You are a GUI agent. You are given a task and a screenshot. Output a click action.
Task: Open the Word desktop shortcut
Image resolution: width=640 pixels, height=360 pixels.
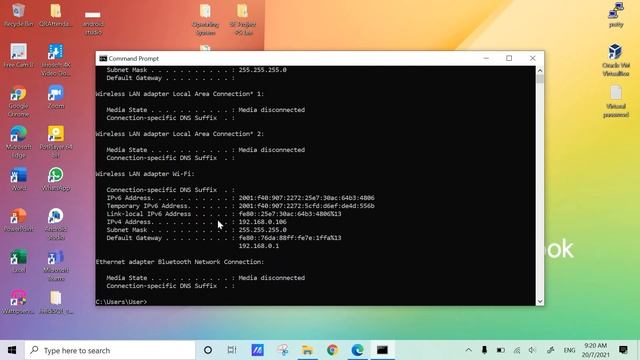19,179
